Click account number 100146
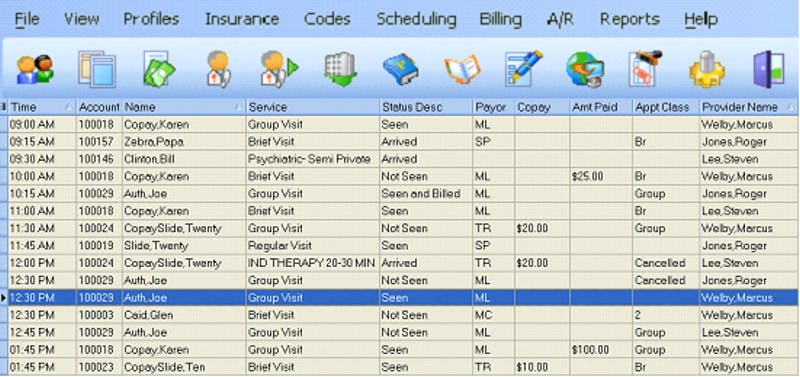Image resolution: width=800 pixels, height=377 pixels. tap(99, 159)
